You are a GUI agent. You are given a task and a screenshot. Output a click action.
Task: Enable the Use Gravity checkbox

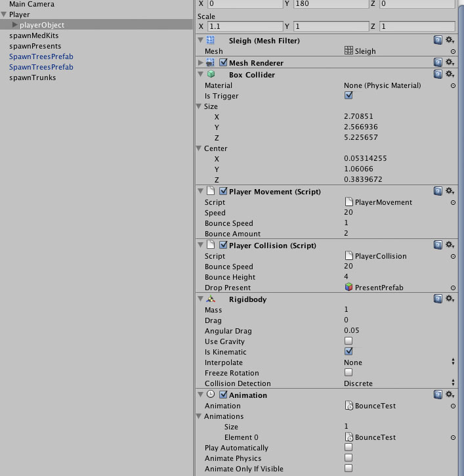pyautogui.click(x=348, y=341)
